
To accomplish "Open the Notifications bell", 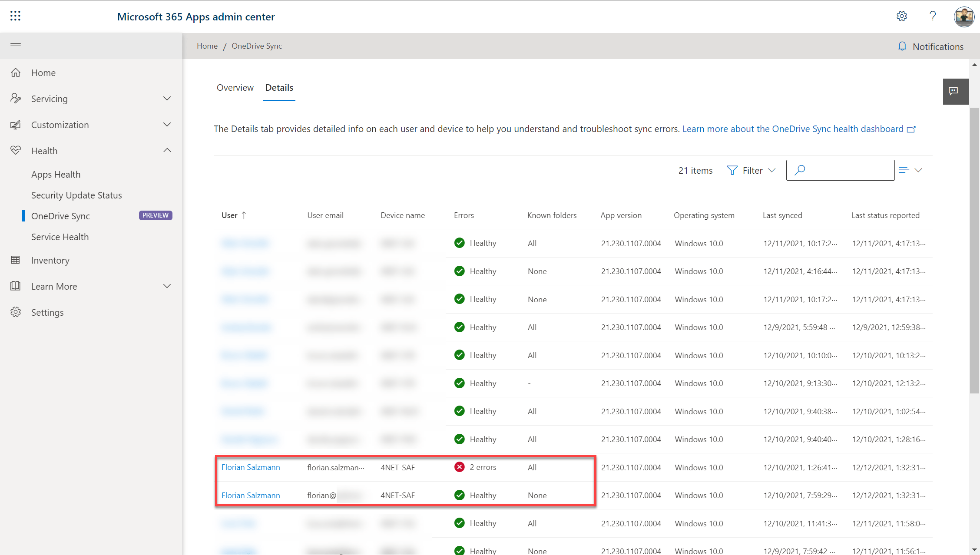I will click(x=902, y=46).
